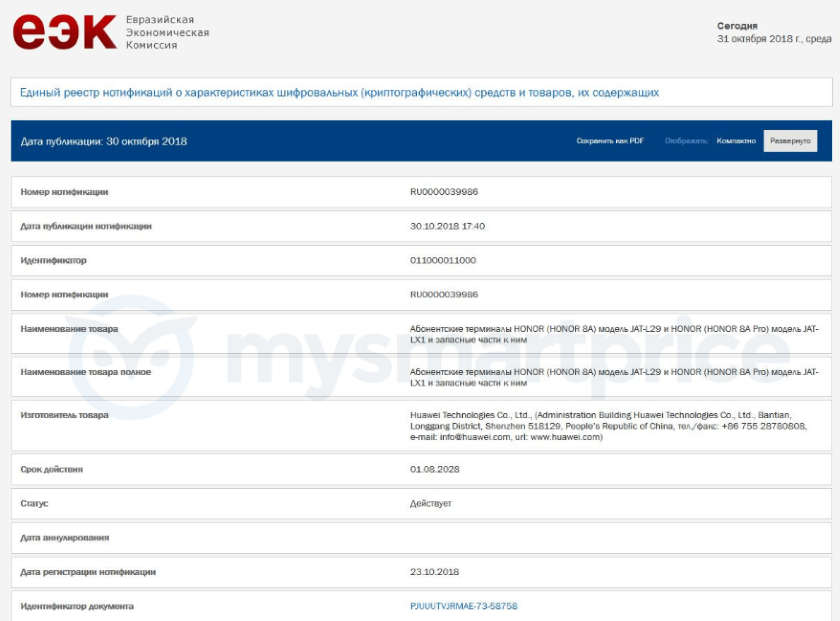This screenshot has height=621, width=840.
Task: Select expiry date 01.08.2028
Action: point(434,469)
